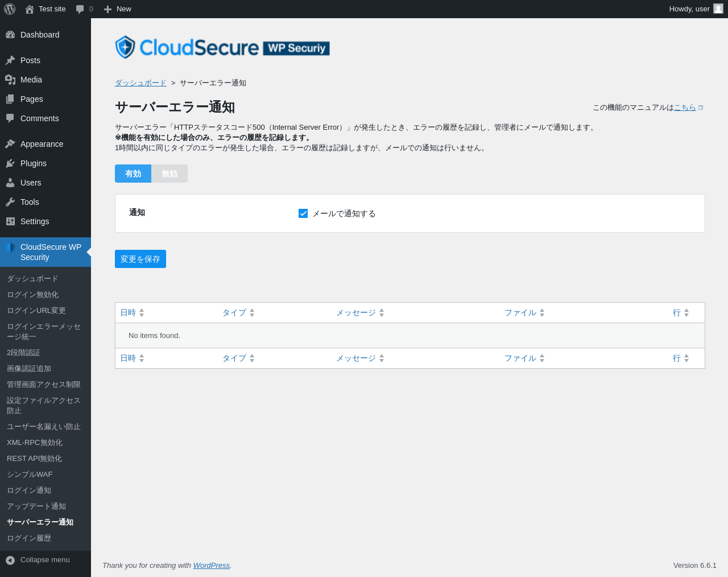Open アップデート通知 submenu item
This screenshot has height=577, width=728.
45,506
